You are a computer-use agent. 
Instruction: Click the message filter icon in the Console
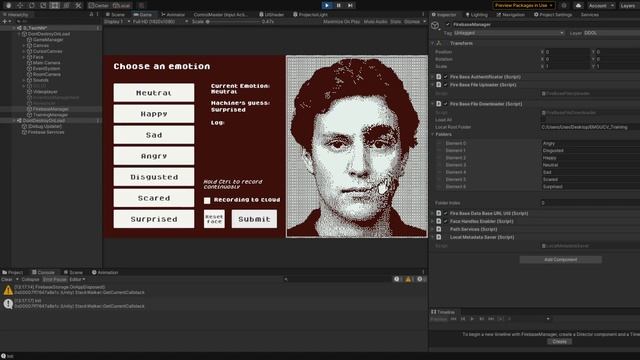pyautogui.click(x=397, y=279)
